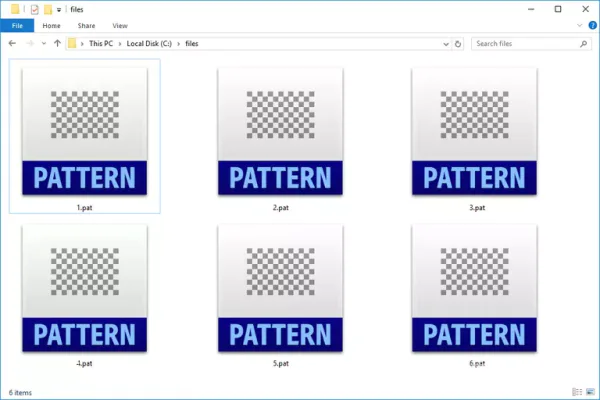Click the Properties quick access icon
The width and height of the screenshot is (600, 400).
point(34,10)
